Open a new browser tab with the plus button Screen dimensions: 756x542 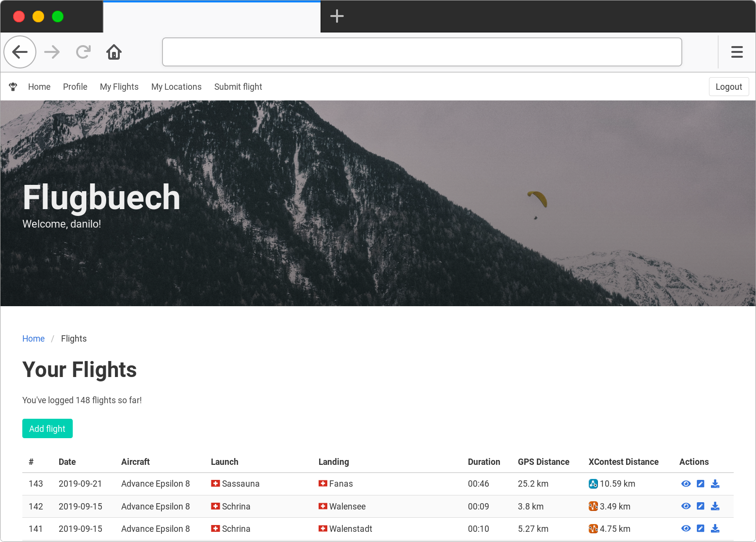click(337, 16)
